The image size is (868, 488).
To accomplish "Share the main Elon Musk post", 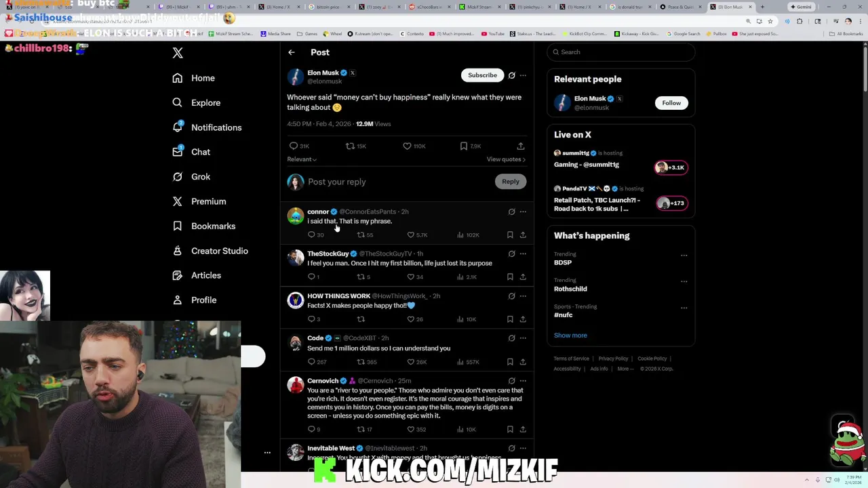I will pos(521,146).
